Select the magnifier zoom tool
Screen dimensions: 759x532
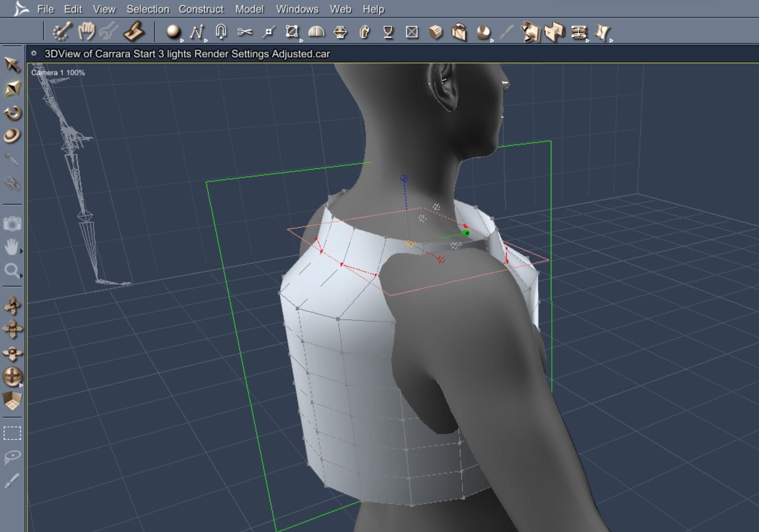point(12,270)
